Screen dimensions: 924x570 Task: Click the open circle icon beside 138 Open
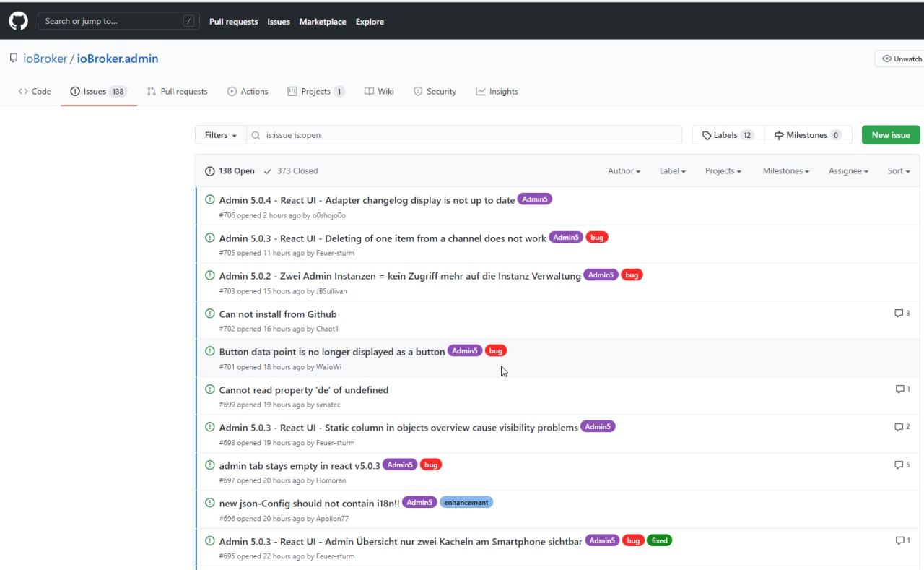tap(210, 171)
